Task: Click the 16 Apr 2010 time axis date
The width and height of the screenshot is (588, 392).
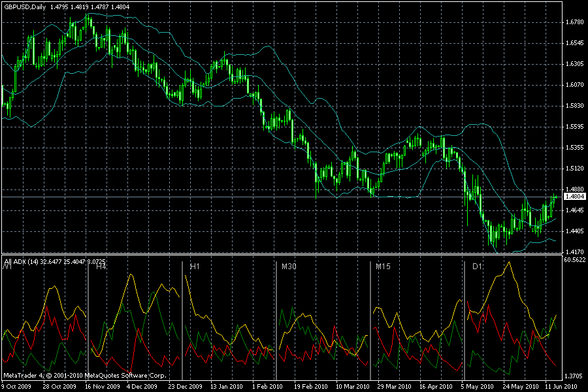Action: coord(436,386)
